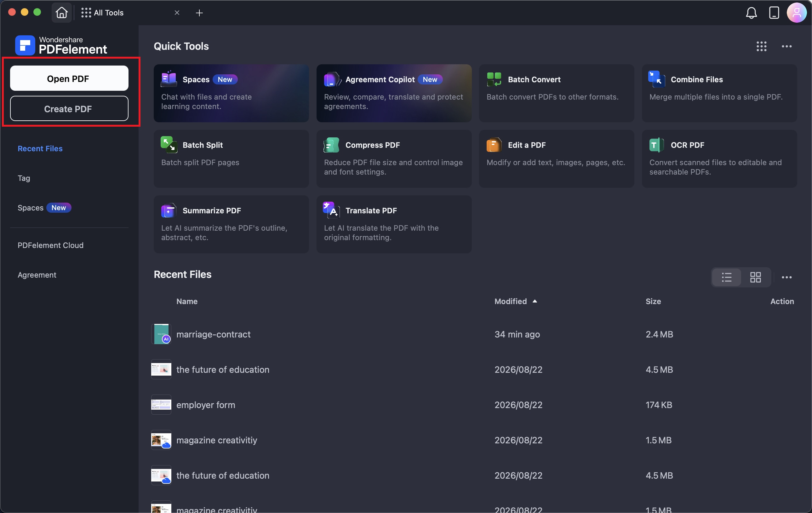Screen dimensions: 812x513
Task: Click the Translate PDF description text
Action: [x=381, y=232]
